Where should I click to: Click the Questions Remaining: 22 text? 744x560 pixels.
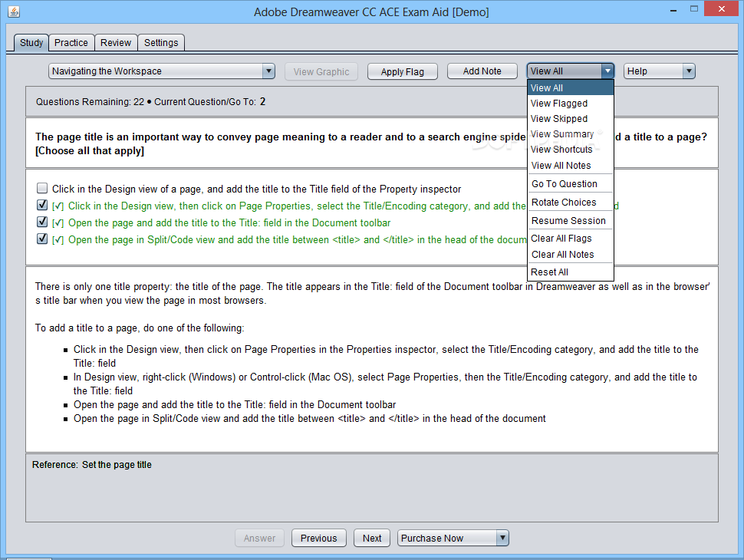(90, 101)
